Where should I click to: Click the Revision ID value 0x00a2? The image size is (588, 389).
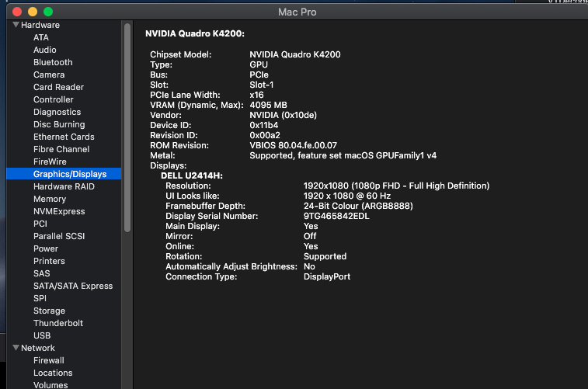(x=265, y=135)
